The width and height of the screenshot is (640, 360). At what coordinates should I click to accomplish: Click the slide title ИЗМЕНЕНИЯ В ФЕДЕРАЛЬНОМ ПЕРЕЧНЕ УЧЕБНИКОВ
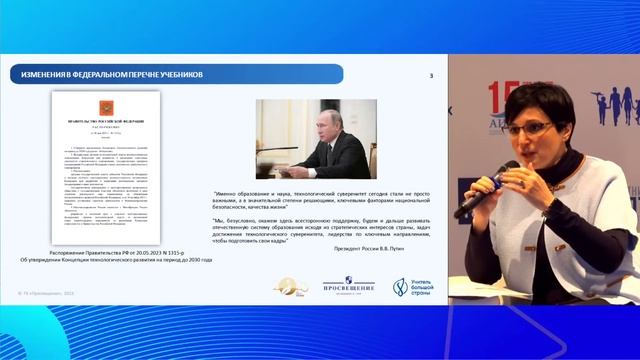112,75
